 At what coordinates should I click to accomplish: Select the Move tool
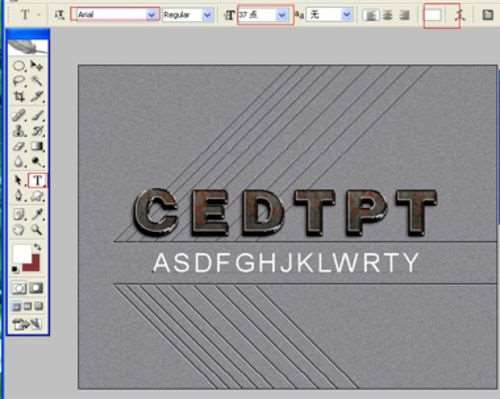coord(37,65)
